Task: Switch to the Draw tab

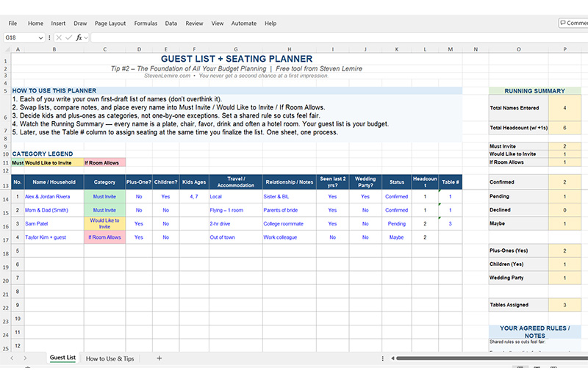Action: (80, 24)
